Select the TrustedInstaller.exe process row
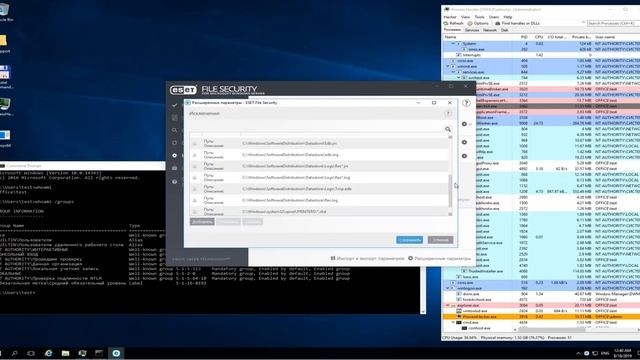This screenshot has width=640, height=360. 541,271
